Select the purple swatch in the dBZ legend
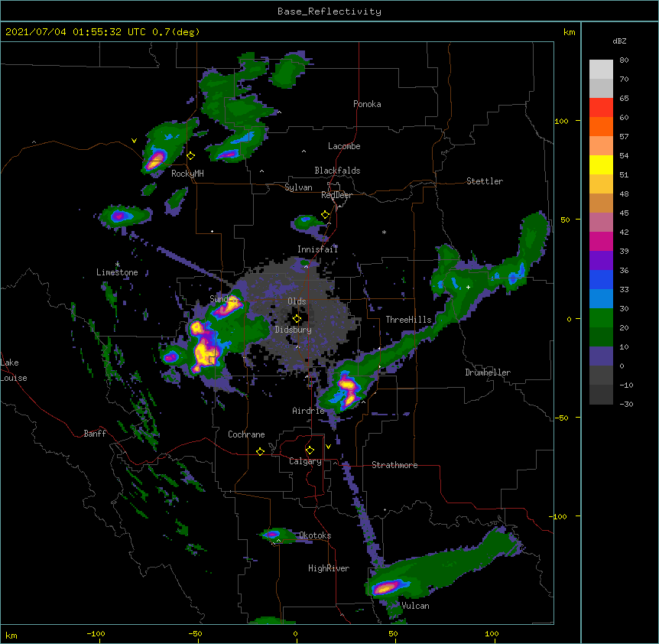Viewport: 659px width, 644px height. pyautogui.click(x=601, y=260)
